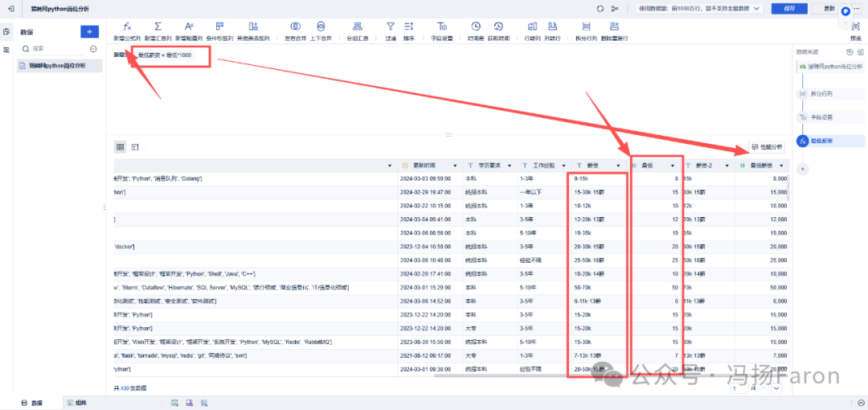This screenshot has width=868, height=410.
Task: Click the 获取时间 get time tool
Action: point(499,31)
